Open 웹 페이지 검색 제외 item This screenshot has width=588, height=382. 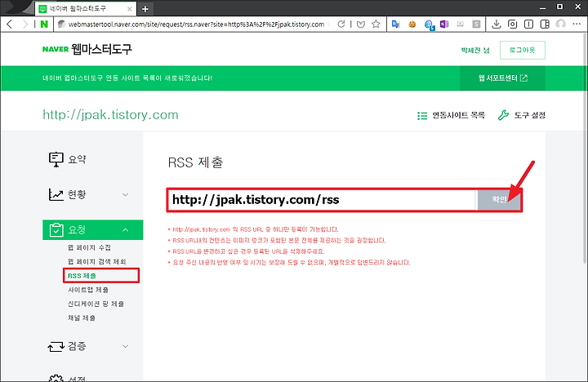pyautogui.click(x=96, y=262)
